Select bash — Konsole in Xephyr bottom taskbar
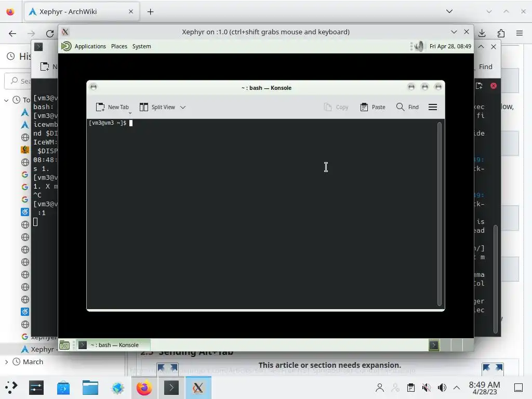Viewport: 532px width, 399px height. 113,345
